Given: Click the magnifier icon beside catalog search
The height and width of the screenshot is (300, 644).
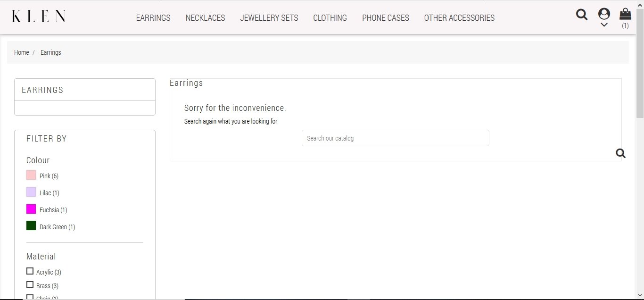Looking at the screenshot, I should pyautogui.click(x=620, y=153).
